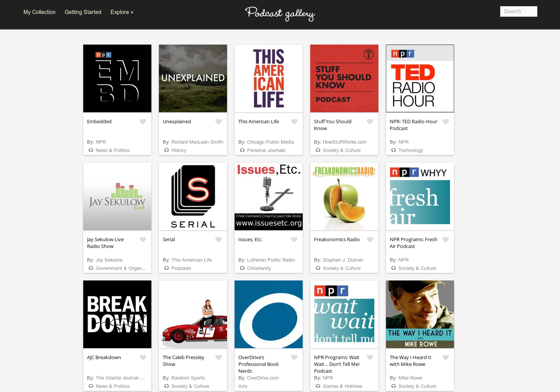The height and width of the screenshot is (392, 560).
Task: Open the OverDrive logo cover
Action: click(x=269, y=314)
